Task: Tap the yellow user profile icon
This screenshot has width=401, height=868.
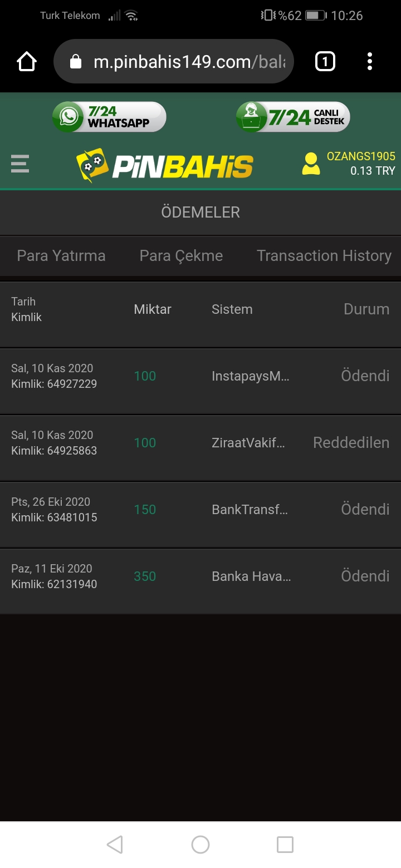Action: (311, 164)
